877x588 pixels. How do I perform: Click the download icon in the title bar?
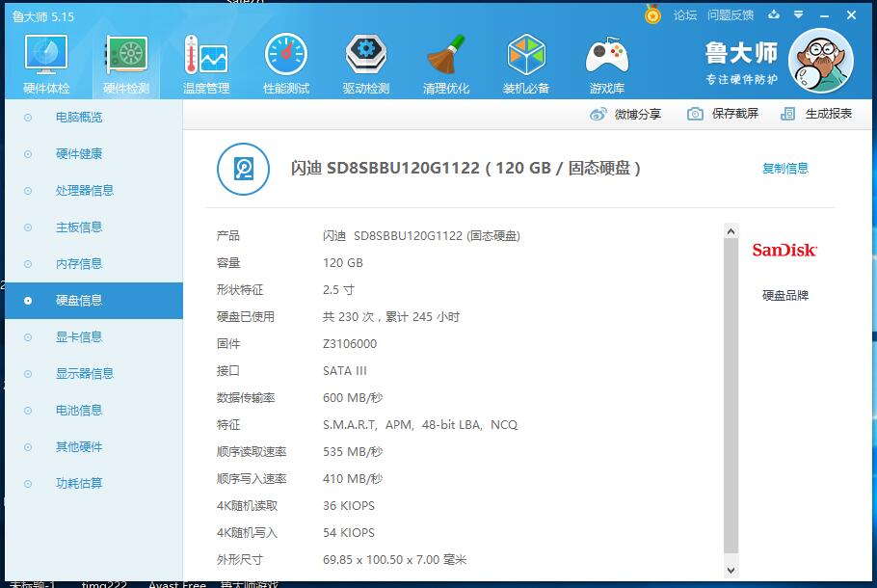tap(774, 15)
